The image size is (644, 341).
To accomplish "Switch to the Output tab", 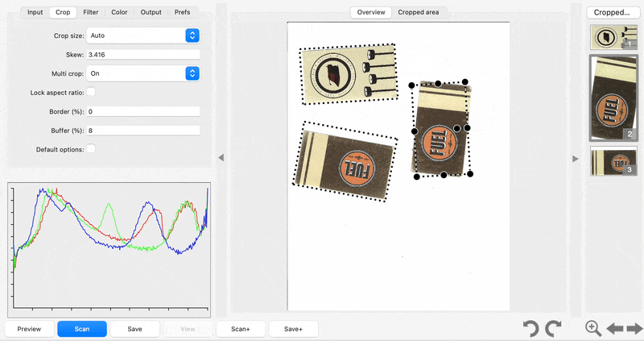I will point(151,12).
